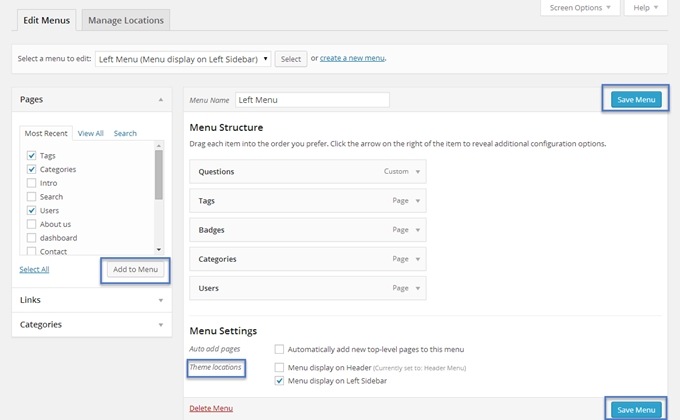This screenshot has width=680, height=420.
Task: Check the Intro page checkbox
Action: (32, 183)
